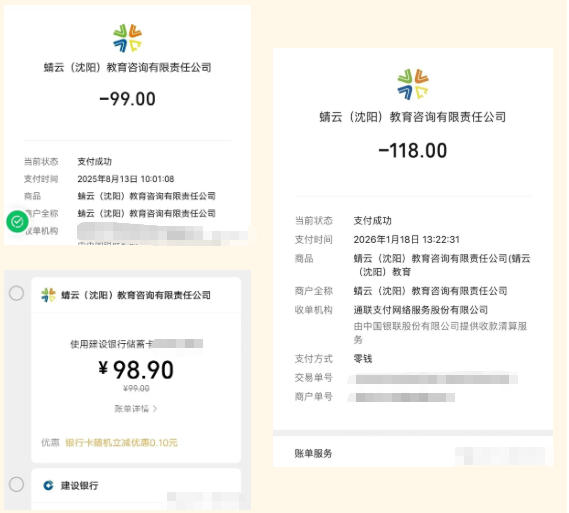Click the -118.00 payment amount
The width and height of the screenshot is (569, 513).
coord(413,151)
